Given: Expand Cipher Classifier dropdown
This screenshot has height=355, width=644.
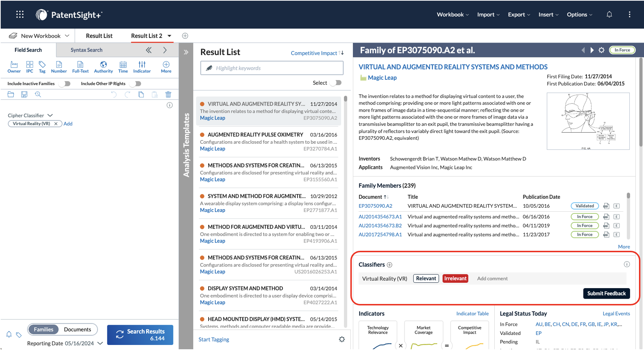Looking at the screenshot, I should coord(50,115).
